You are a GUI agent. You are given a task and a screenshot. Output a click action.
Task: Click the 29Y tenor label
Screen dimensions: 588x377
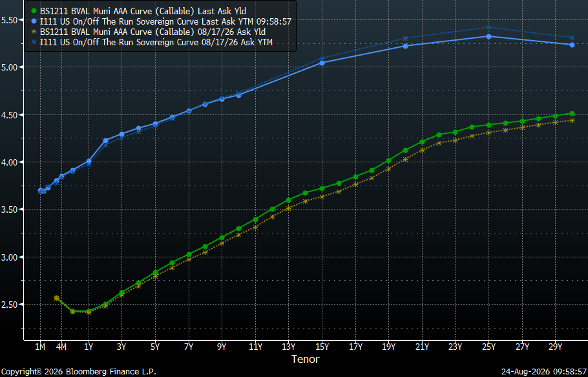556,347
